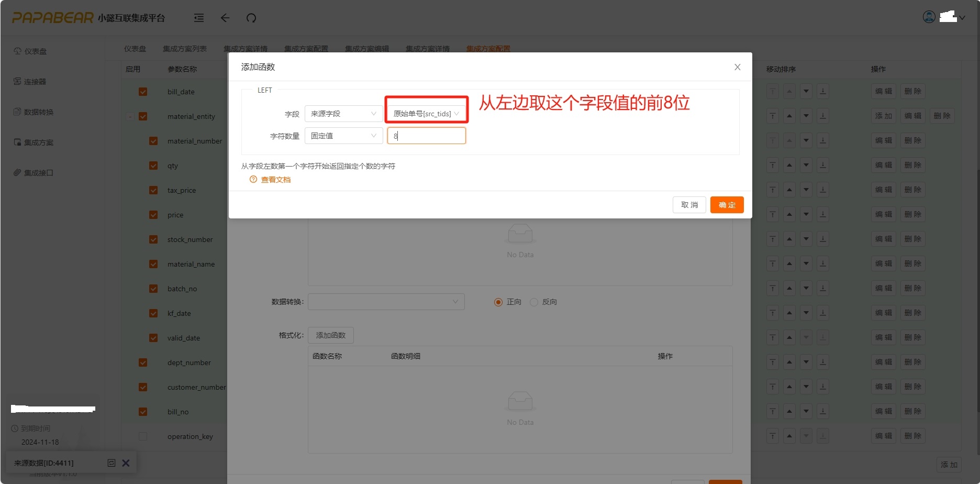Open the 固定值 character count dropdown
This screenshot has height=484, width=980.
(x=343, y=136)
